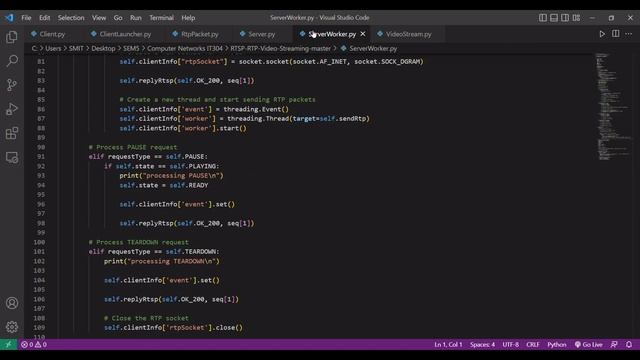
Task: Click line number 101 in gutter
Action: 39,252
